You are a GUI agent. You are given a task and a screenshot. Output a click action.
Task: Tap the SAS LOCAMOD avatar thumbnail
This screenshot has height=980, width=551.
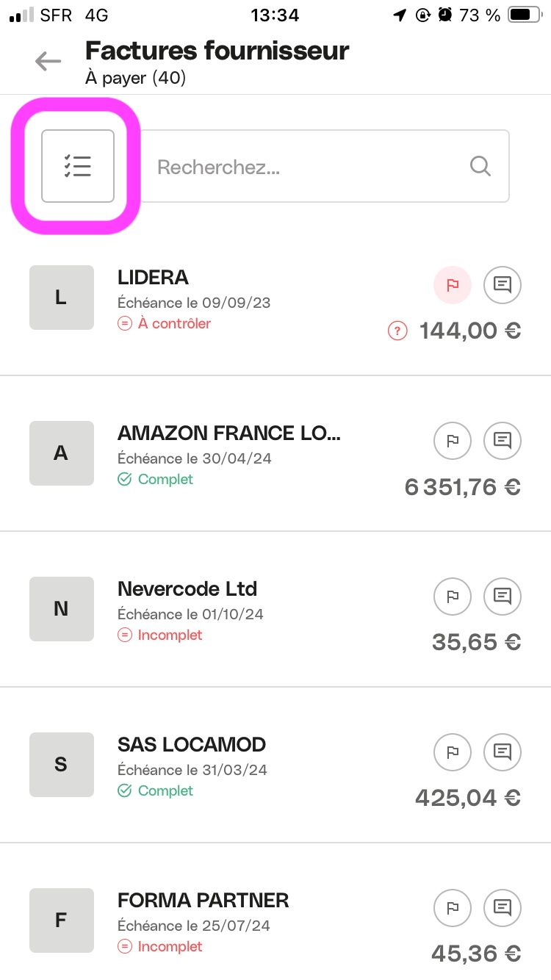[x=62, y=765]
